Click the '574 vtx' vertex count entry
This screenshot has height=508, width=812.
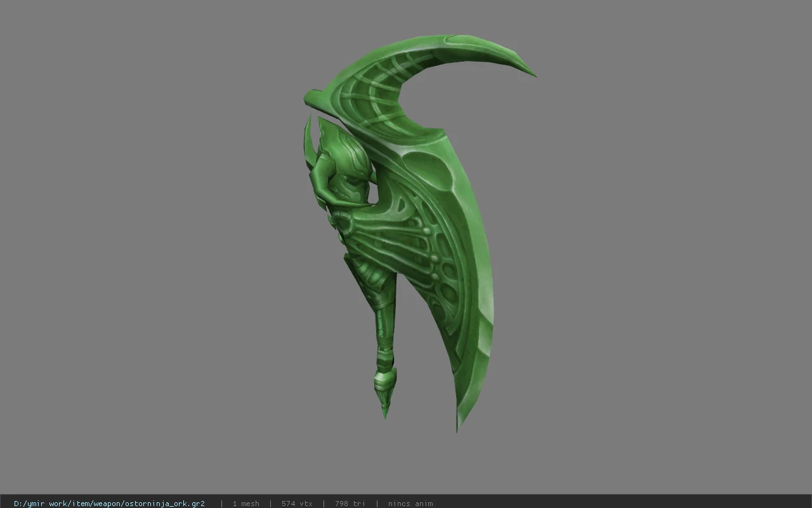pyautogui.click(x=297, y=504)
